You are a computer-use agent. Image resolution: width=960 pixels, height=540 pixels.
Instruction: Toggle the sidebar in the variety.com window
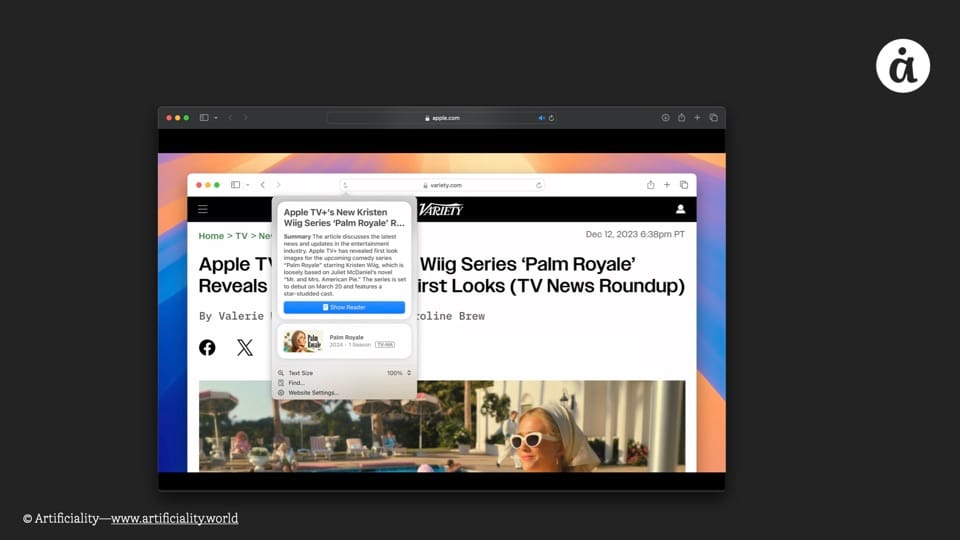pos(235,185)
